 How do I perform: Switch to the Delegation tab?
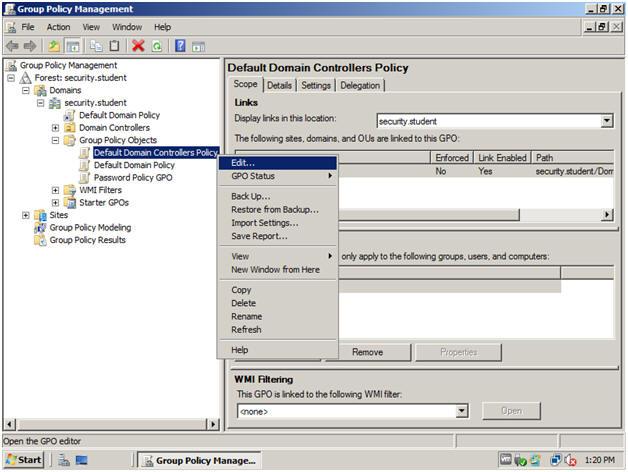(x=360, y=85)
